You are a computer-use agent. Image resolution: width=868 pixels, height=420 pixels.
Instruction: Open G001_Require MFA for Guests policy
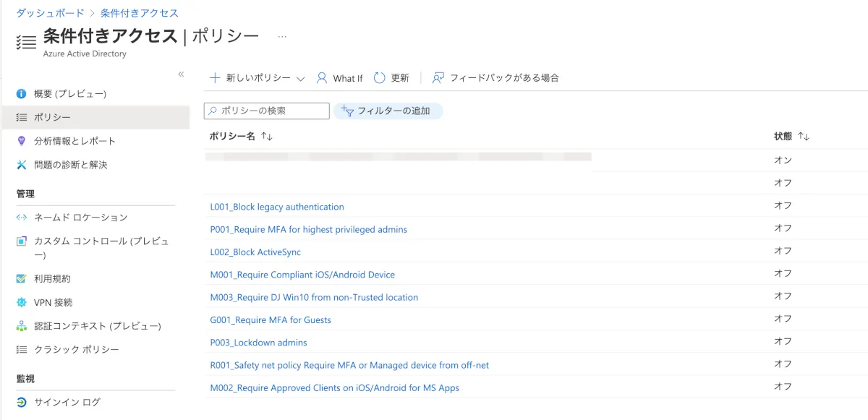coord(271,320)
